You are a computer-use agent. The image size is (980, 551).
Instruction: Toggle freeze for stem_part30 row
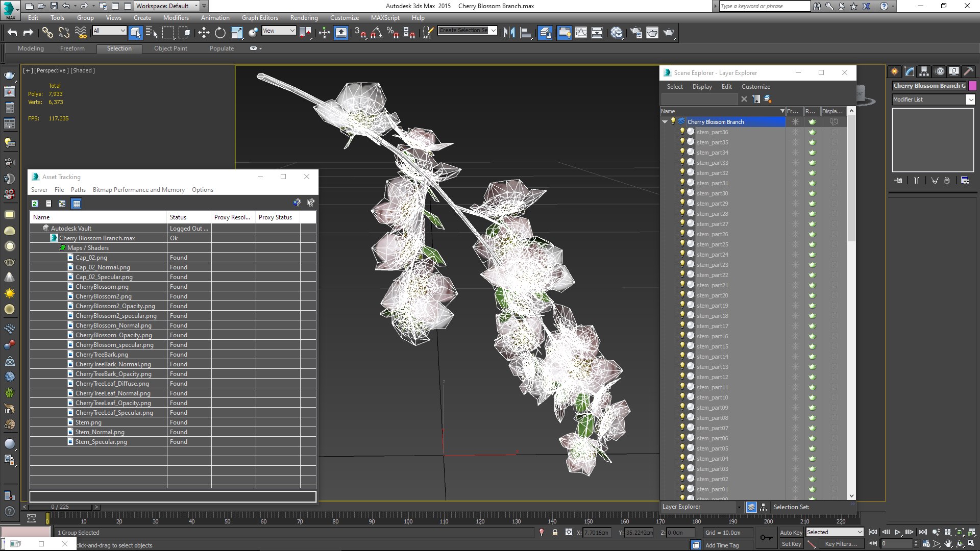click(x=795, y=193)
